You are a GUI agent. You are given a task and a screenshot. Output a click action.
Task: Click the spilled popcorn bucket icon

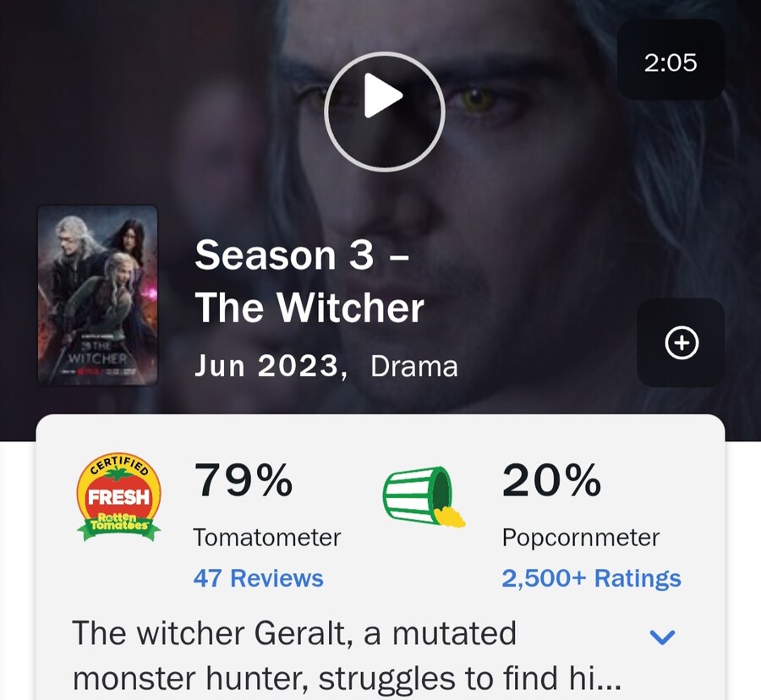click(x=424, y=496)
